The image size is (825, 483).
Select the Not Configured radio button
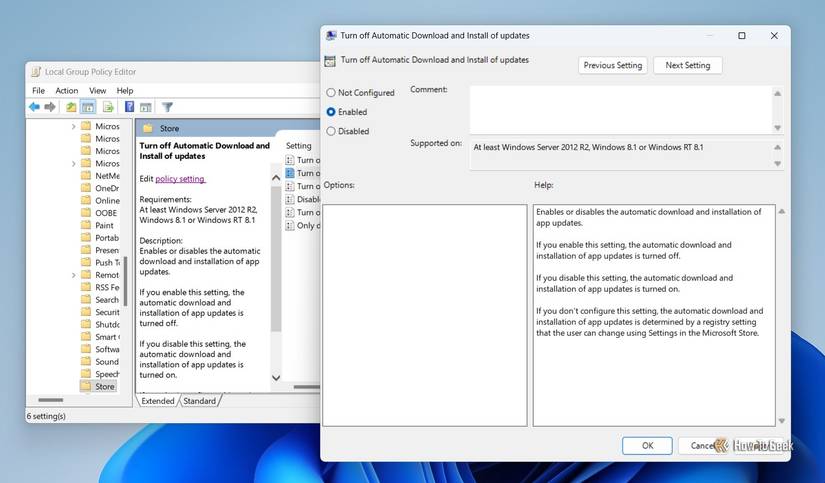pyautogui.click(x=331, y=93)
